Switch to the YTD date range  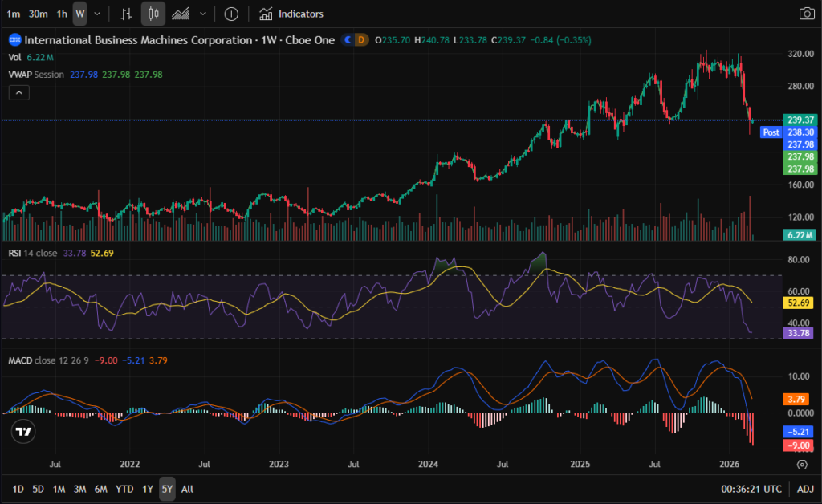(124, 489)
